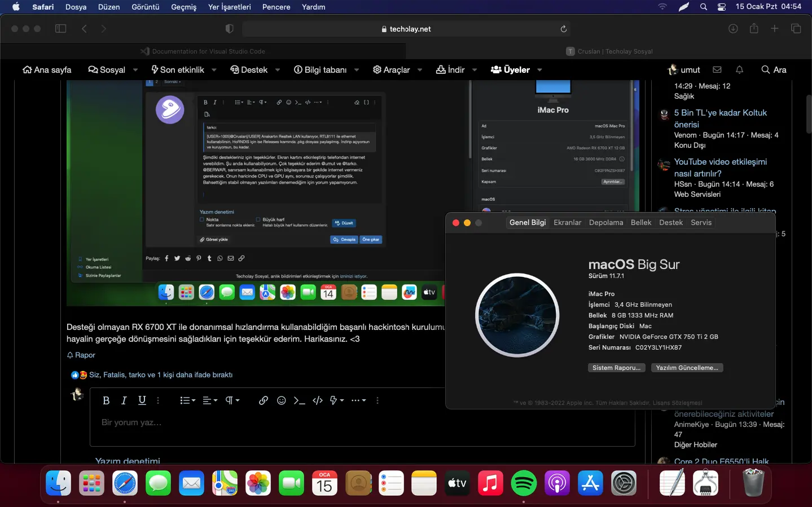This screenshot has height=507, width=812.
Task: Switch to the Documentation for Visual Studio Code tab
Action: 203,51
